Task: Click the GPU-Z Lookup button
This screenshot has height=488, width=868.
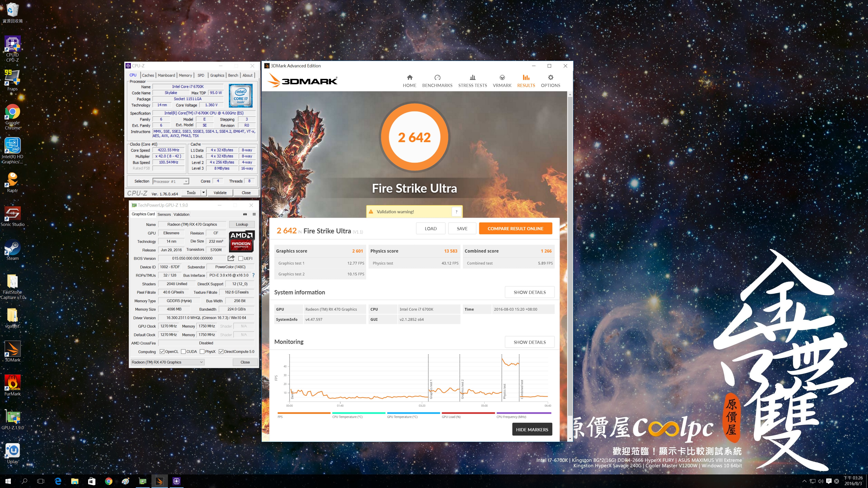Action: (242, 224)
